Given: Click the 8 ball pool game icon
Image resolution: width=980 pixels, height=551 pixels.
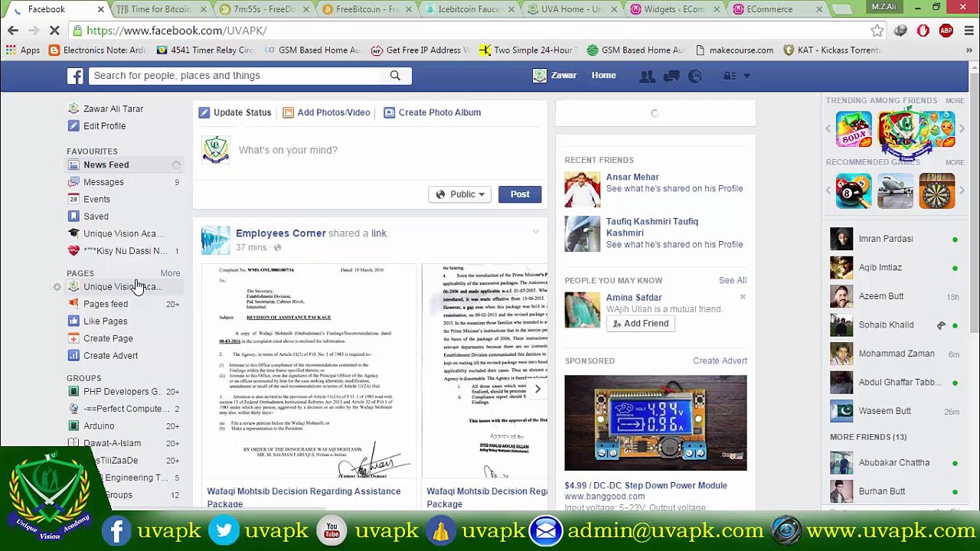Looking at the screenshot, I should pyautogui.click(x=853, y=191).
